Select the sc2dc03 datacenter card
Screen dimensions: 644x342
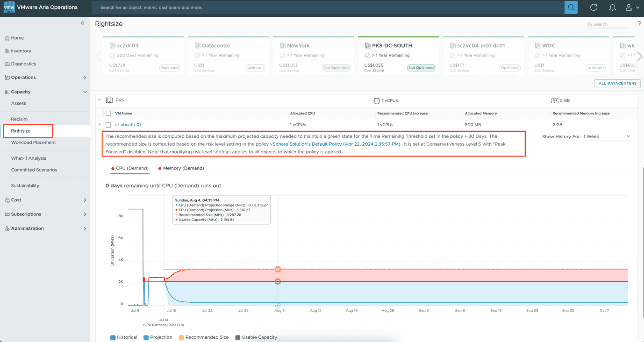pyautogui.click(x=144, y=56)
